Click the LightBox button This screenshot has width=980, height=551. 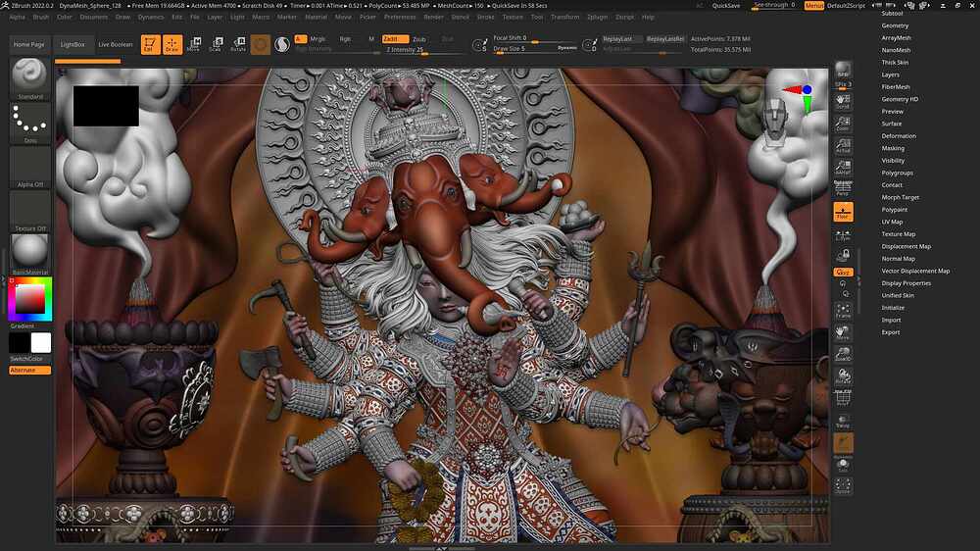click(x=73, y=44)
